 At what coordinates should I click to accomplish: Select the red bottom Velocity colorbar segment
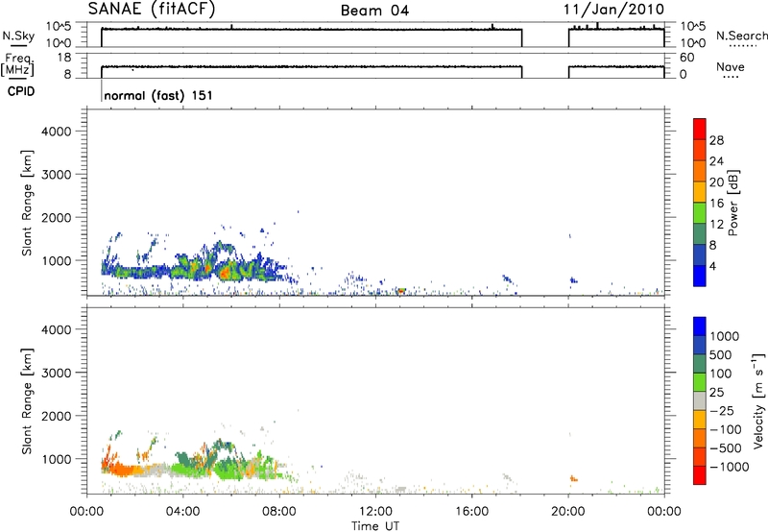[x=700, y=475]
